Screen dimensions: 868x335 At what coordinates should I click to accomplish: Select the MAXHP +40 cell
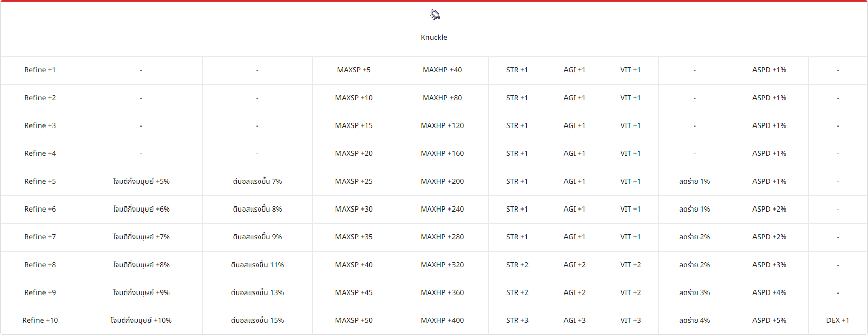[442, 70]
